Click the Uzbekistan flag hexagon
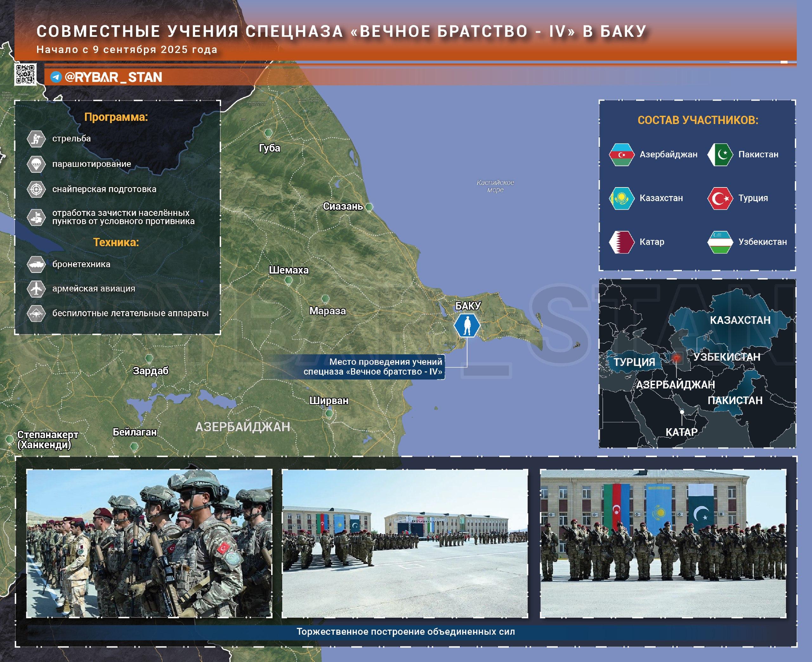 pos(720,242)
